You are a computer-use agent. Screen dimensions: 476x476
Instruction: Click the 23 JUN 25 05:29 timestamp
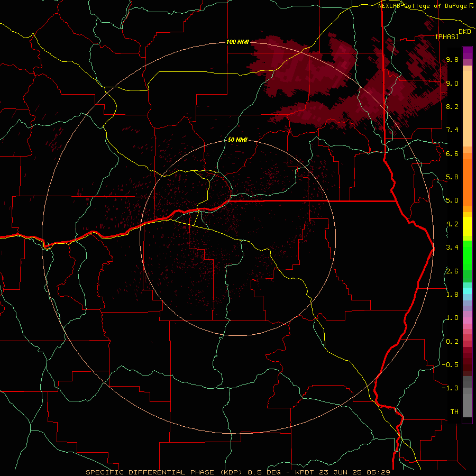[x=354, y=472]
